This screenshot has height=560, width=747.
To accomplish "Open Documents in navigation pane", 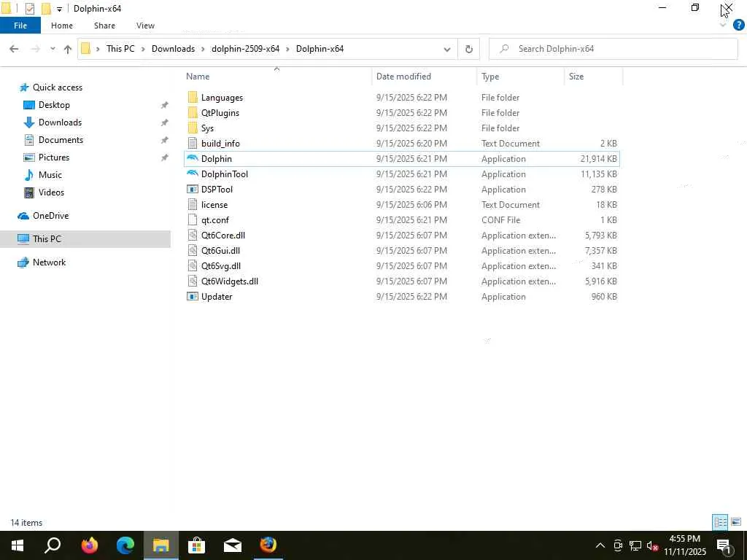I will [61, 139].
